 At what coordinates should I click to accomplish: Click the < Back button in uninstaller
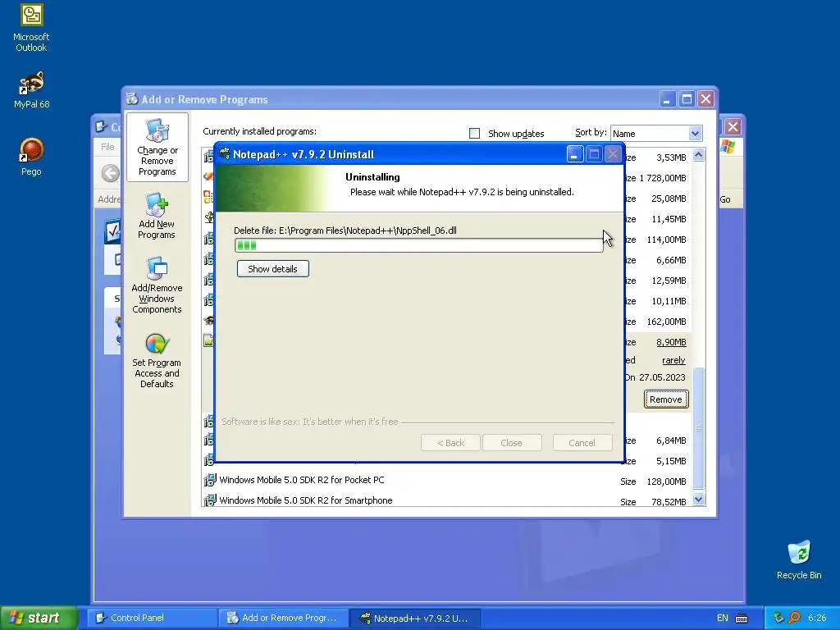pos(450,443)
